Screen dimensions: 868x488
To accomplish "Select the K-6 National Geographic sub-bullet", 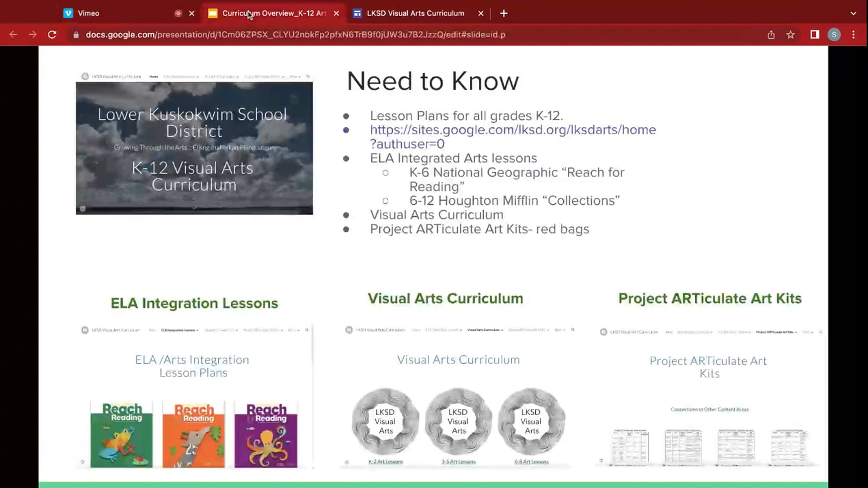I will click(x=517, y=179).
